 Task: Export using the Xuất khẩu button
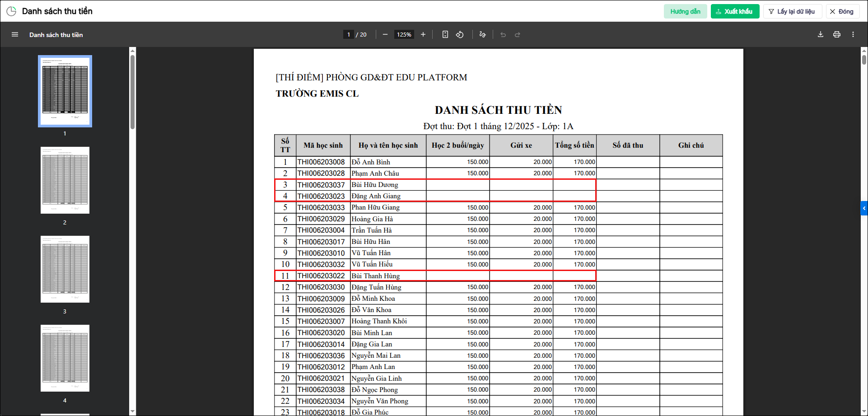[x=735, y=11]
